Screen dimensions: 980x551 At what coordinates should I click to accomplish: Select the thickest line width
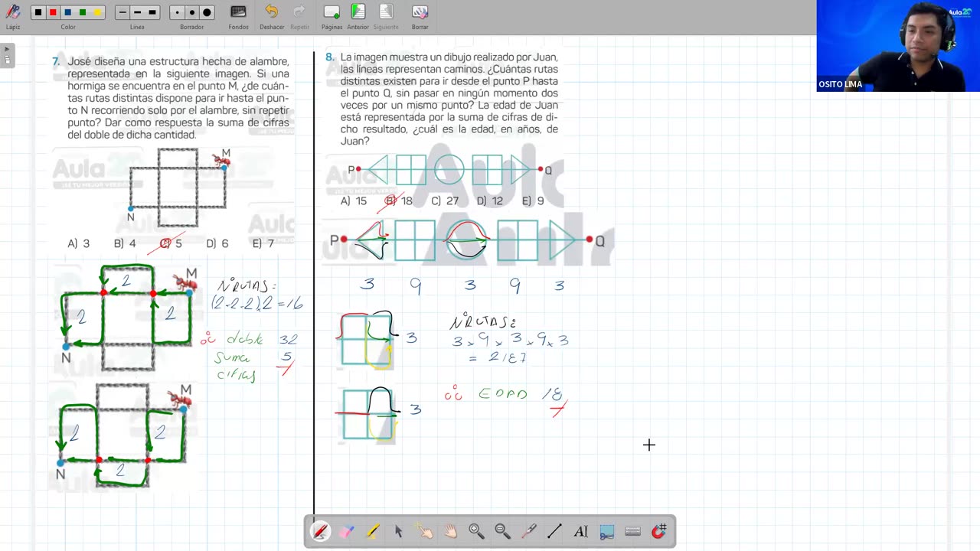pos(152,12)
